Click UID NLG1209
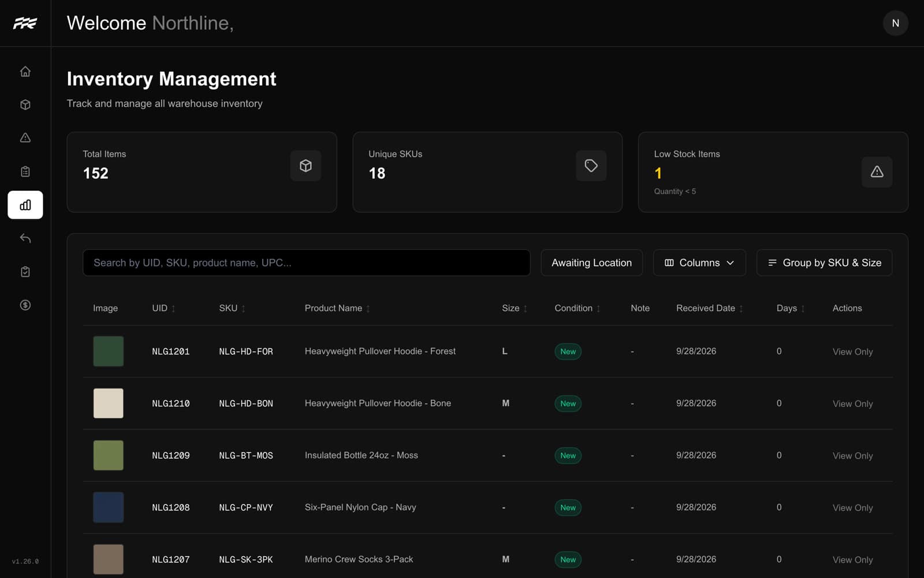Screen dimensions: 924x578 (170, 455)
